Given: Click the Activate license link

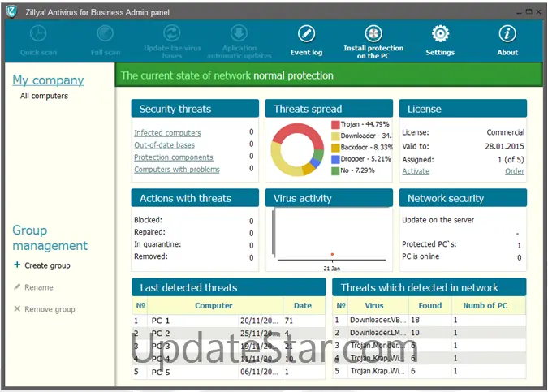Looking at the screenshot, I should 416,171.
